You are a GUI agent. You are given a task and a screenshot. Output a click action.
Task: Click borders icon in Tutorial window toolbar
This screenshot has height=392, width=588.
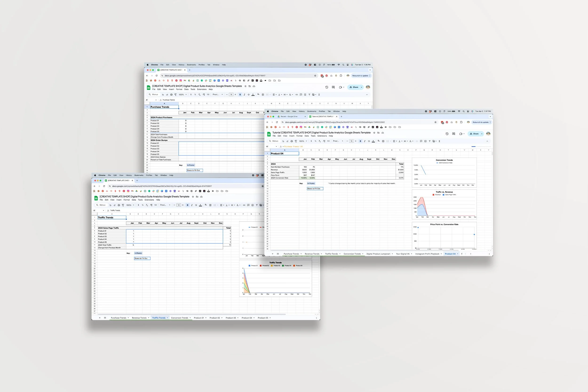coord(383,141)
